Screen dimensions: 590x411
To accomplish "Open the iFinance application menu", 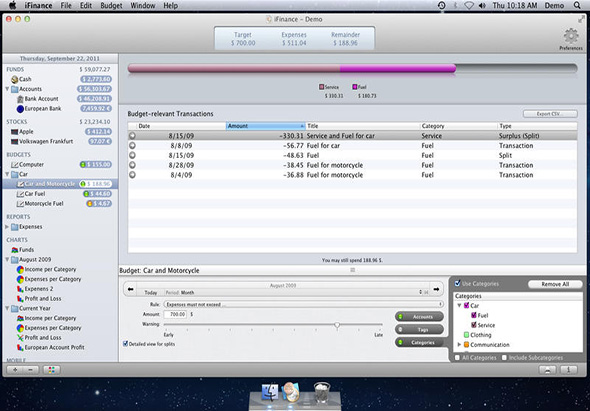I will [38, 6].
